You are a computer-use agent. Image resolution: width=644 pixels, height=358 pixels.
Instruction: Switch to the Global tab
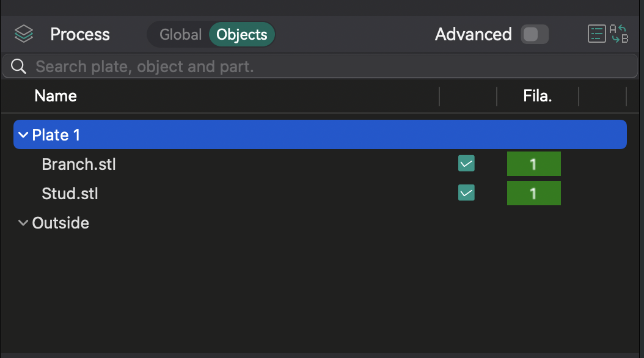pyautogui.click(x=181, y=35)
